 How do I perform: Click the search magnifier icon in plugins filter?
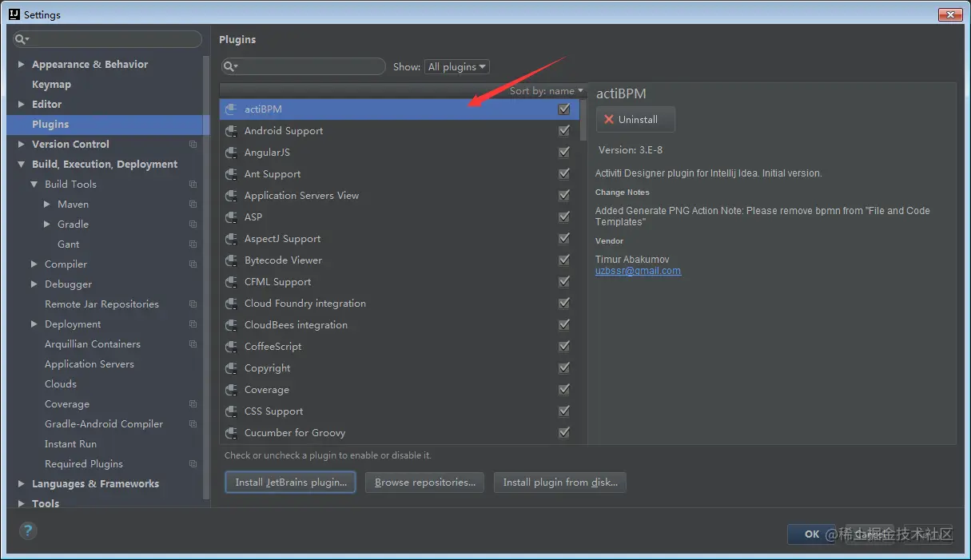coord(231,67)
